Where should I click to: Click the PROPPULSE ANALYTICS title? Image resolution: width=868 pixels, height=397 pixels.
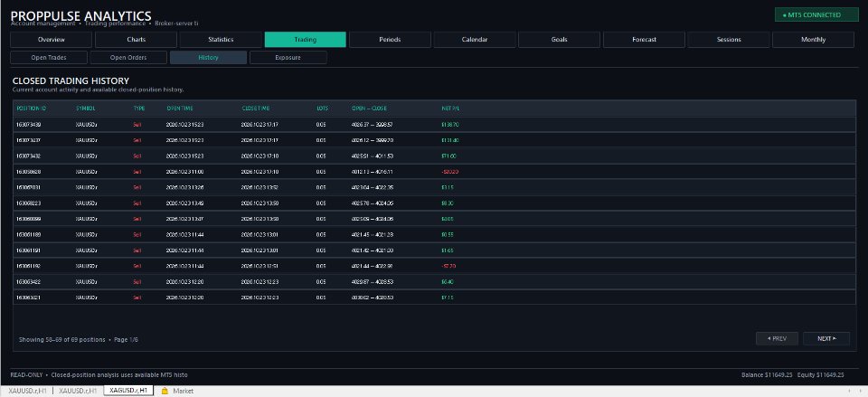click(x=80, y=15)
